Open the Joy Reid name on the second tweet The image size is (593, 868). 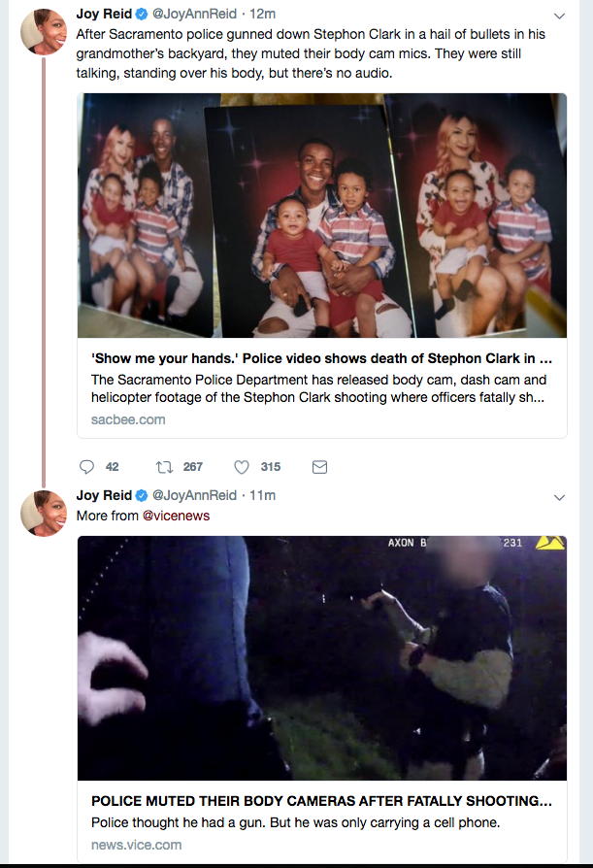(104, 495)
